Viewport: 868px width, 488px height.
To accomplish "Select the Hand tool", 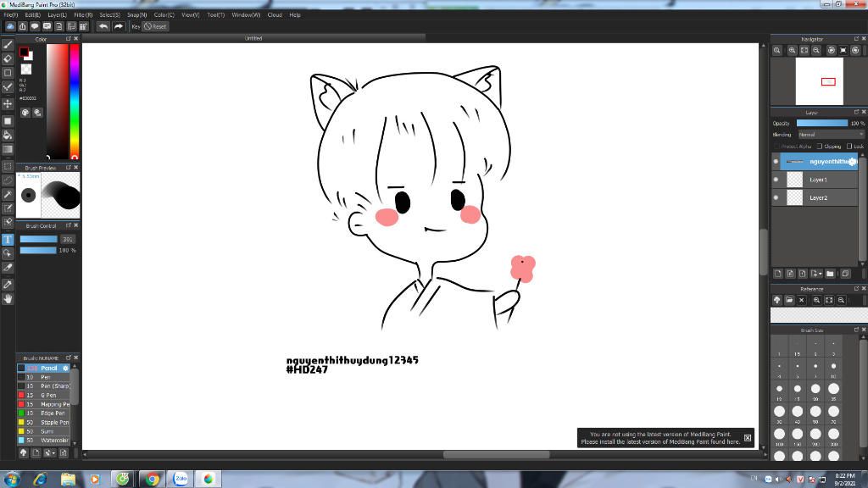I will (x=8, y=299).
